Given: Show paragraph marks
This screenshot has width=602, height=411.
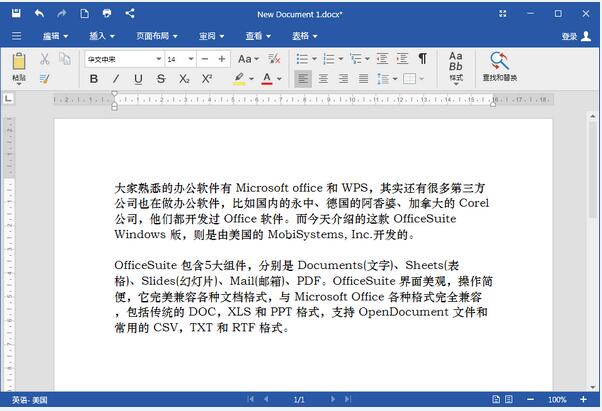Looking at the screenshot, I should coord(422,59).
